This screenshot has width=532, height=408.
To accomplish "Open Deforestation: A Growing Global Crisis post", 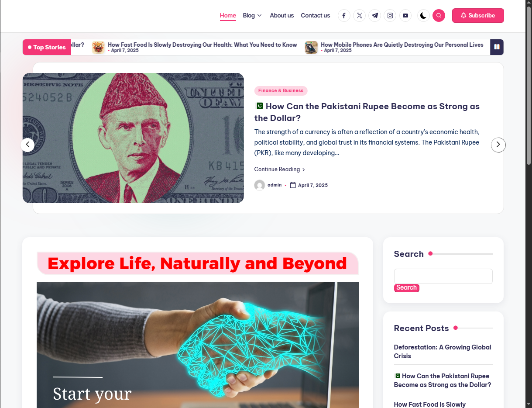I will click(442, 352).
